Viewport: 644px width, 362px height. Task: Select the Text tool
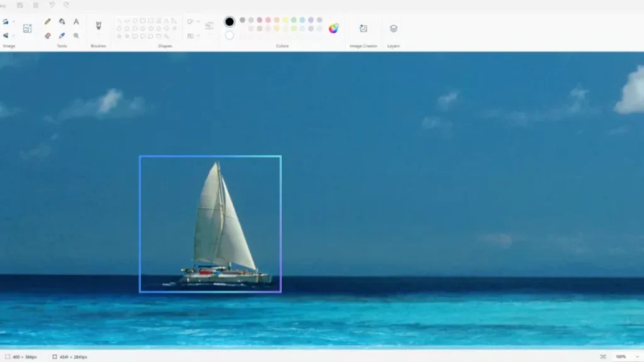[x=76, y=21]
